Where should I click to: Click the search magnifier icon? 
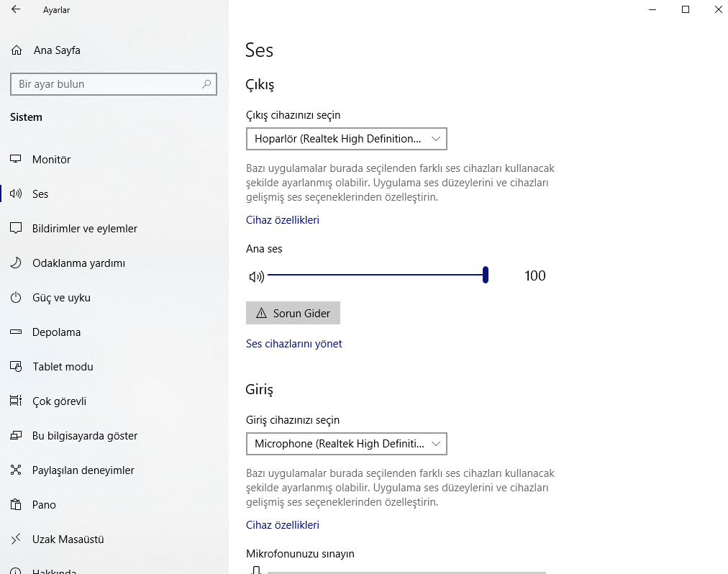coord(206,84)
